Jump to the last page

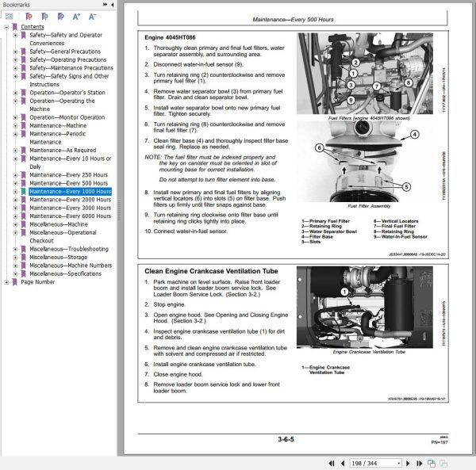[419, 463]
